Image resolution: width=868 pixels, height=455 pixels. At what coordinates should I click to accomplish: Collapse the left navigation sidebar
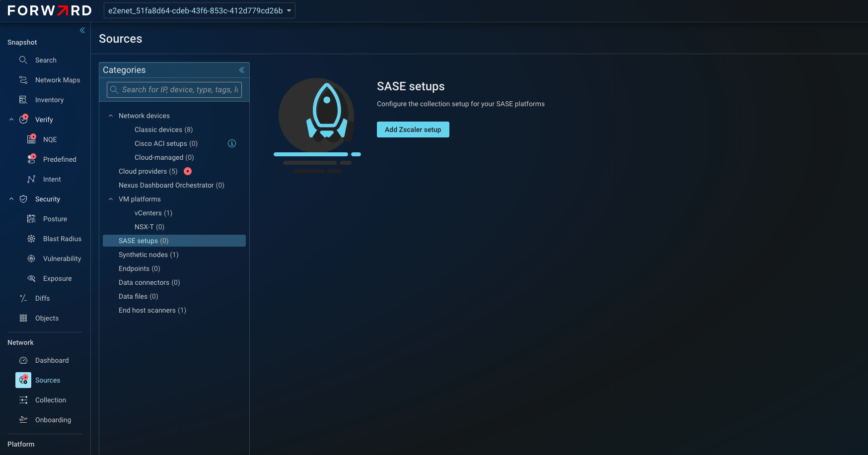click(82, 30)
